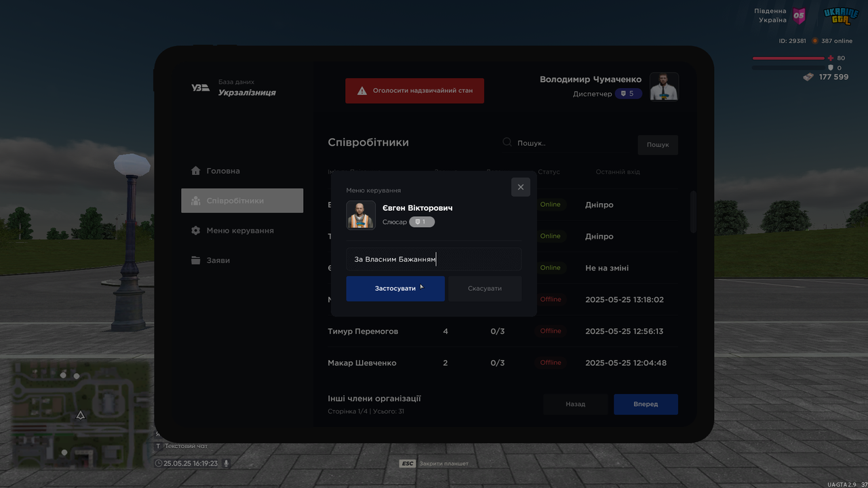Click the minimap in corner
868x488 pixels.
tap(80, 414)
